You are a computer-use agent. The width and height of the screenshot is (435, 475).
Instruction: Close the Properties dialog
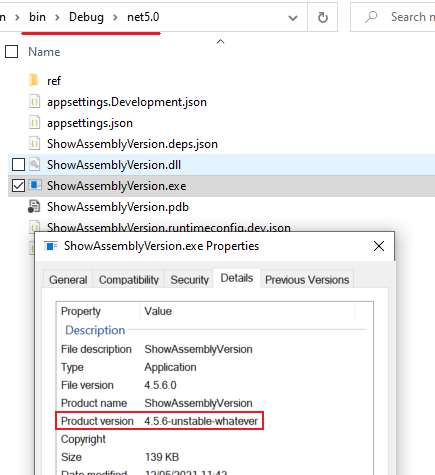(x=379, y=246)
